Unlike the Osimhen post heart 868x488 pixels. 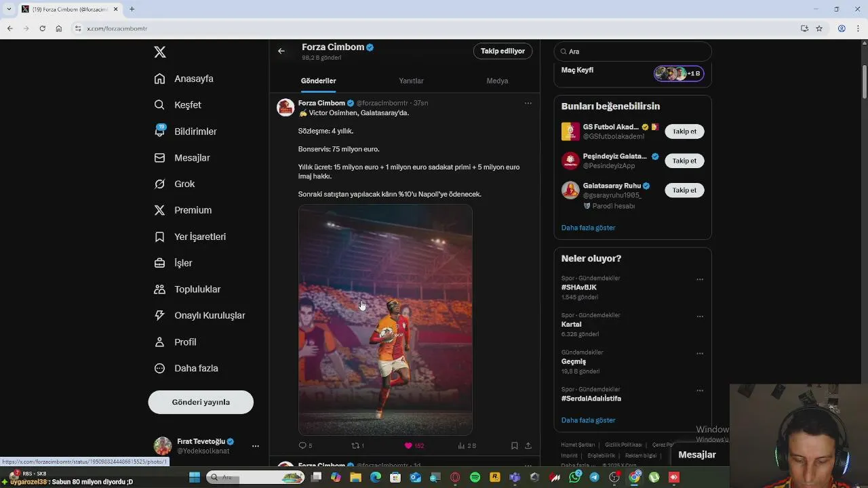point(408,446)
